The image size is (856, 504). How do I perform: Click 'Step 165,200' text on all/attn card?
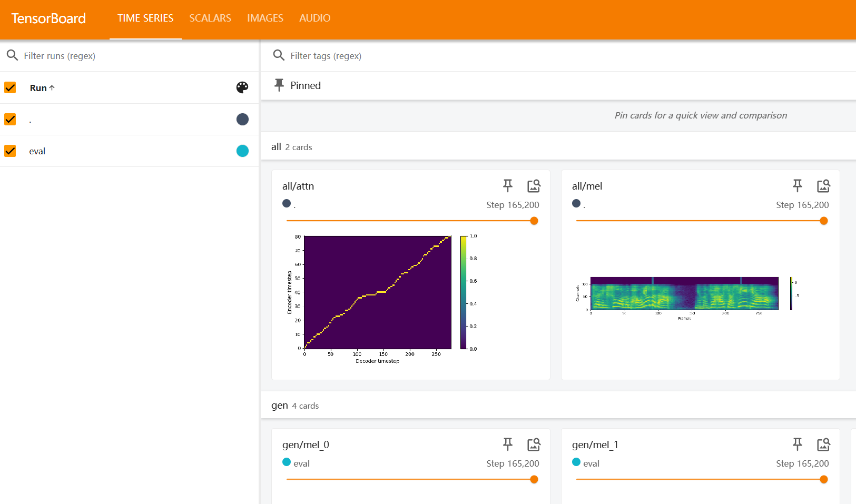(x=513, y=205)
